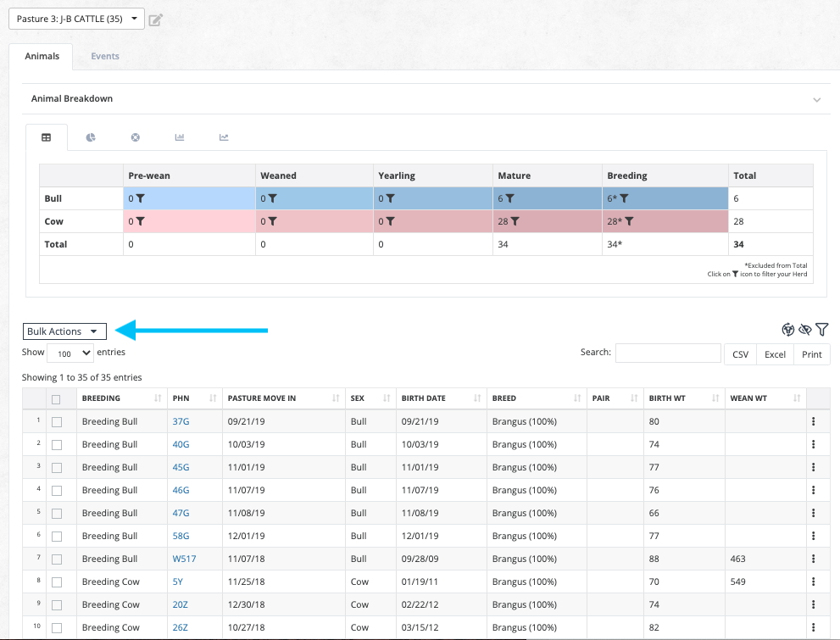Filter herd by Pre-wean Cow
The image size is (840, 640).
(x=141, y=221)
